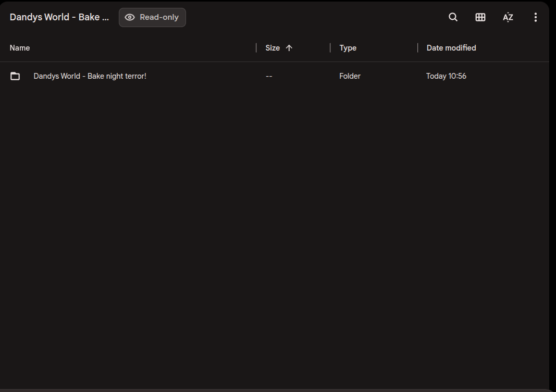
Task: Click the divider between Name and Size
Action: (256, 48)
